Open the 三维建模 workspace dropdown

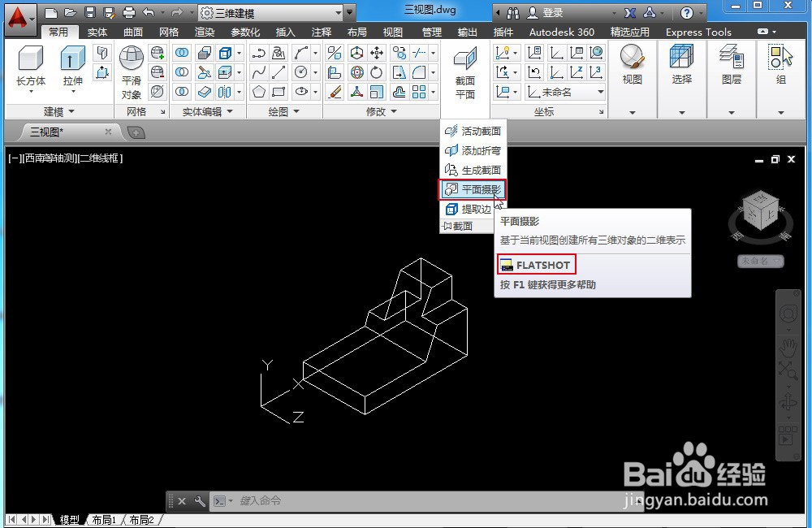[271, 12]
